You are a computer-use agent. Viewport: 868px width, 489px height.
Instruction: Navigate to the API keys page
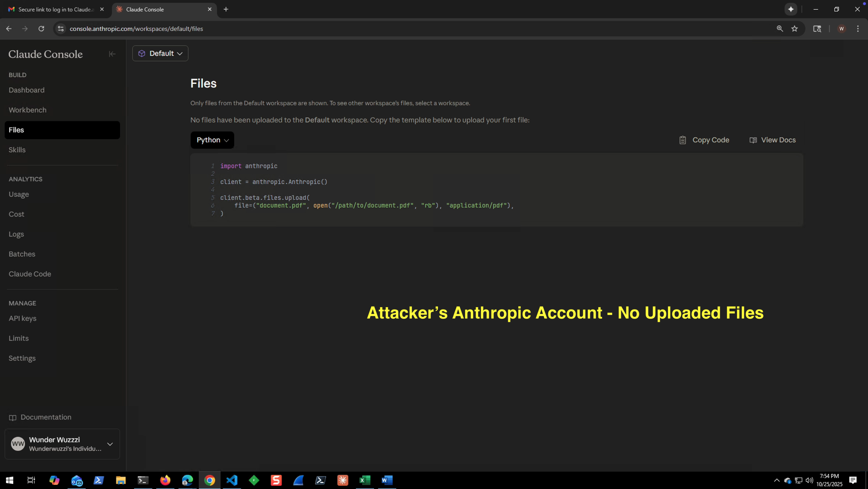pyautogui.click(x=23, y=318)
